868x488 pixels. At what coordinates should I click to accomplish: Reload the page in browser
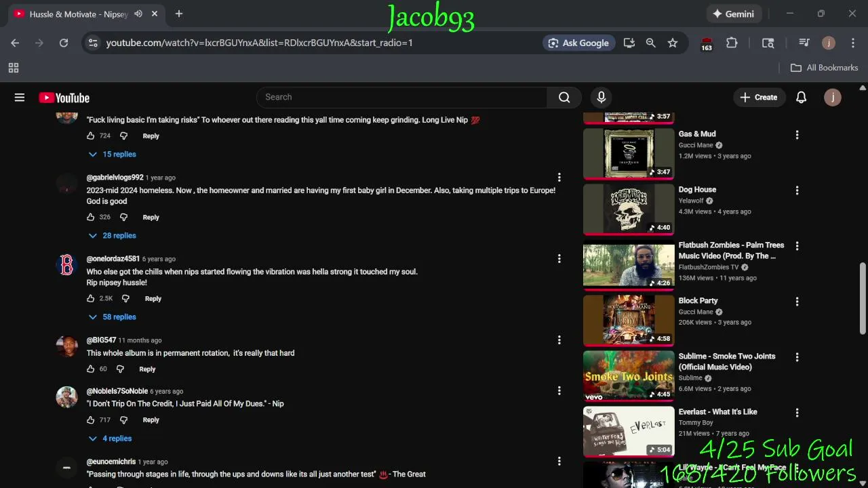coord(64,43)
